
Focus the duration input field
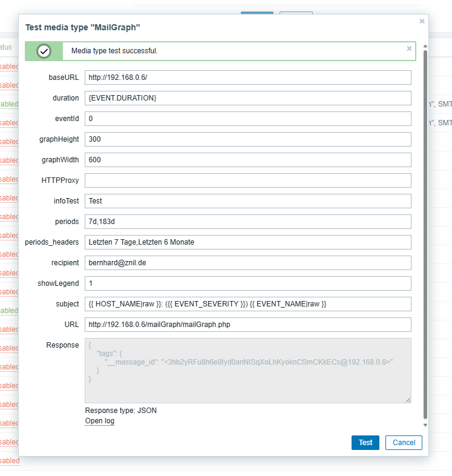[247, 98]
